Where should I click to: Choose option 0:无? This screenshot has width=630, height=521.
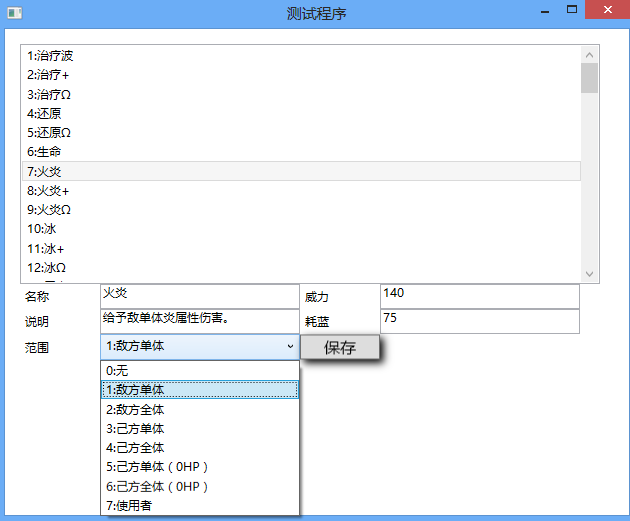(x=200, y=370)
